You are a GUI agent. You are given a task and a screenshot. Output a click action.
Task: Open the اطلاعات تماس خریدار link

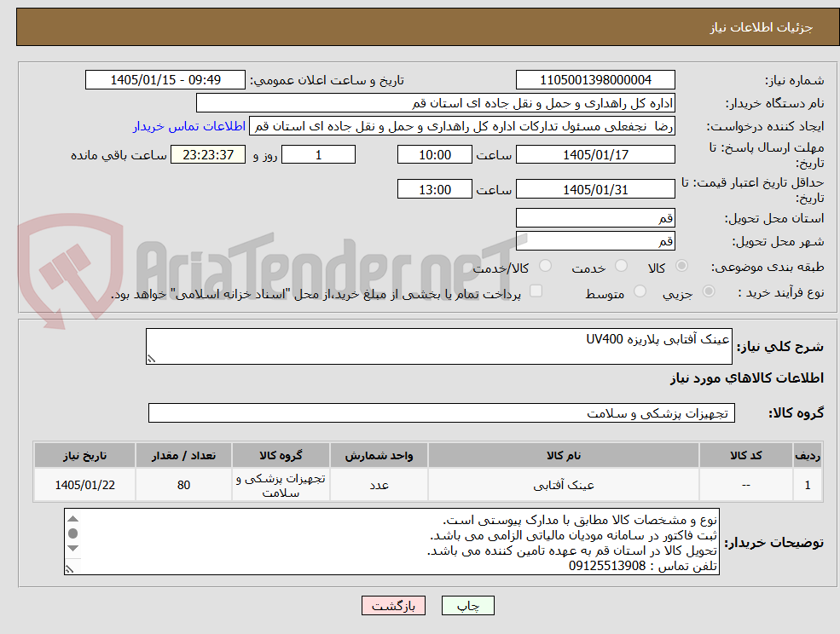[x=189, y=126]
